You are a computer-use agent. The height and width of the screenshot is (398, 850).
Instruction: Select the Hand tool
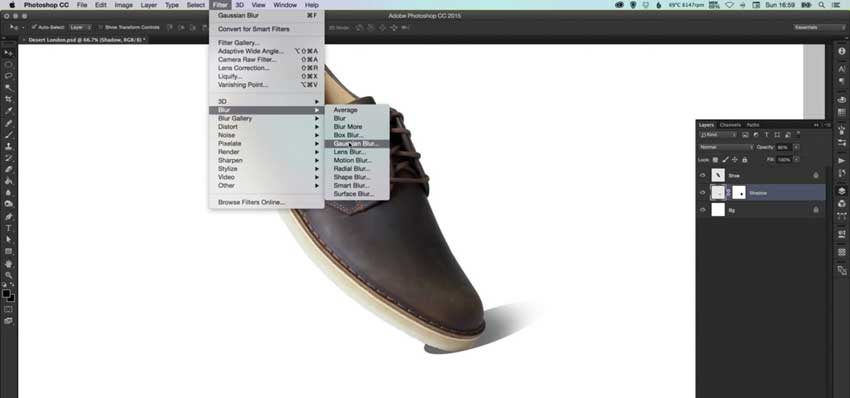point(8,264)
